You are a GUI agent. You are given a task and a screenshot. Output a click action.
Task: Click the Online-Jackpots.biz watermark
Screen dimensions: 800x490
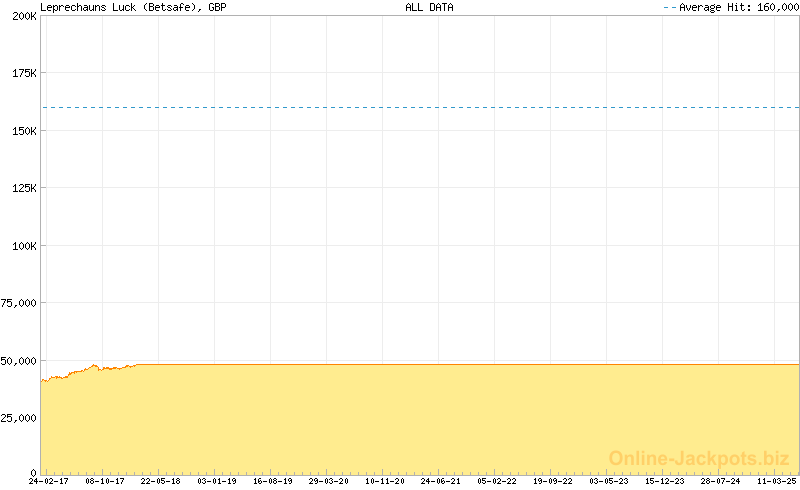pyautogui.click(x=692, y=458)
